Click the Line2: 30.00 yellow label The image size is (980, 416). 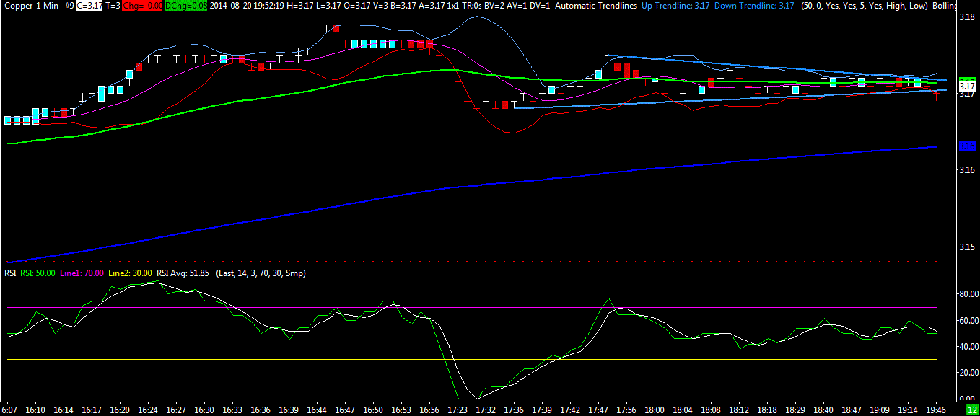[131, 273]
